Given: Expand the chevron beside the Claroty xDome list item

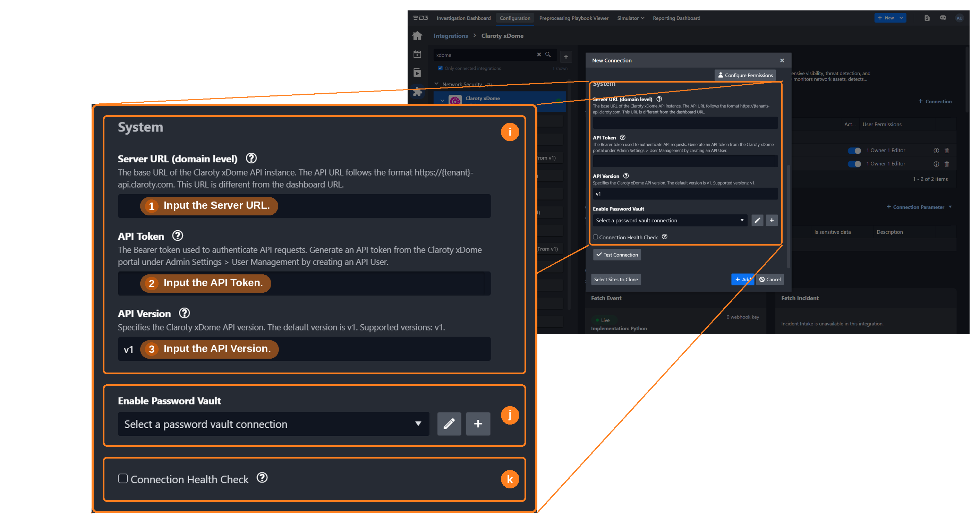Looking at the screenshot, I should click(442, 101).
